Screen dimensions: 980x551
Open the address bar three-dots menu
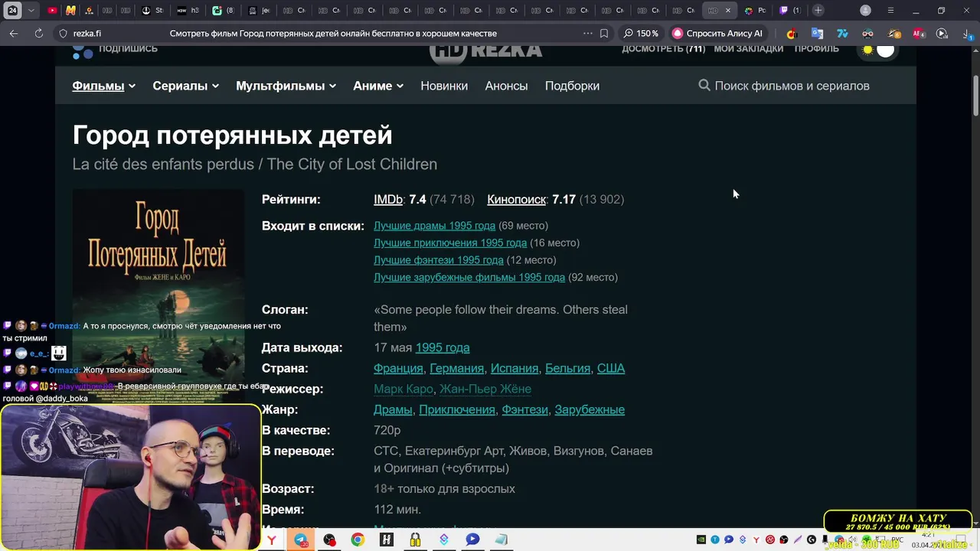coord(587,34)
